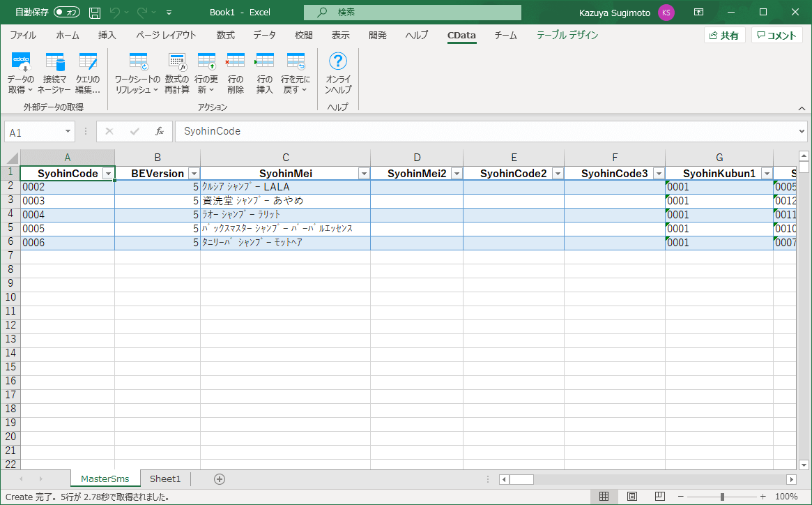Switch to page break preview view
The height and width of the screenshot is (505, 812).
pos(659,497)
